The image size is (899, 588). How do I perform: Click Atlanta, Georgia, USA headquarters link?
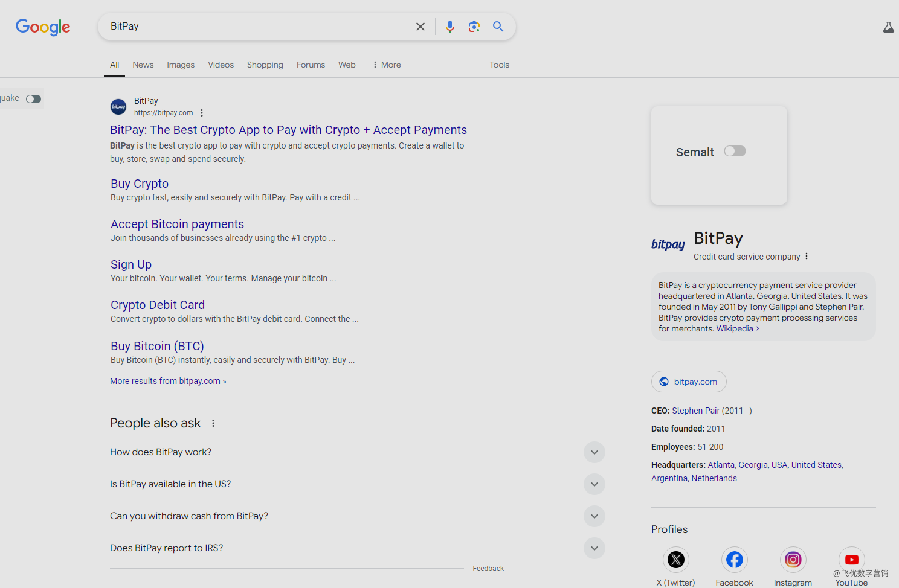pyautogui.click(x=748, y=465)
